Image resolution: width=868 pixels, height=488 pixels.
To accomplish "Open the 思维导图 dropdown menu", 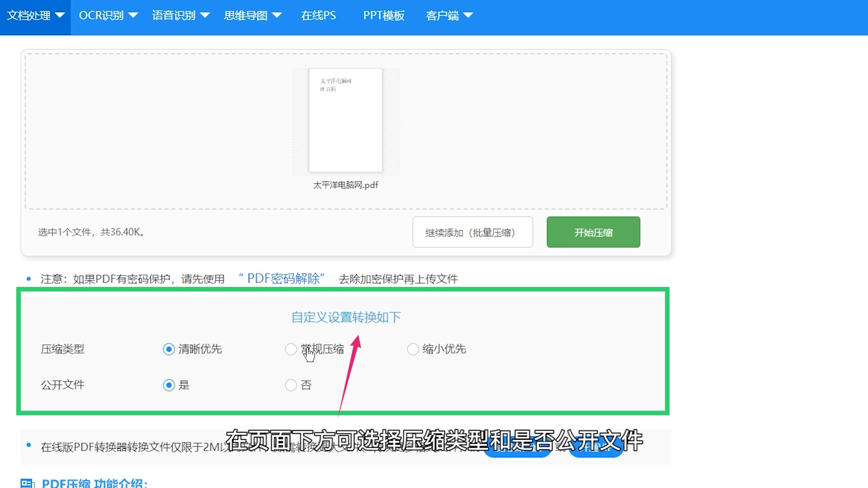I will click(x=253, y=16).
